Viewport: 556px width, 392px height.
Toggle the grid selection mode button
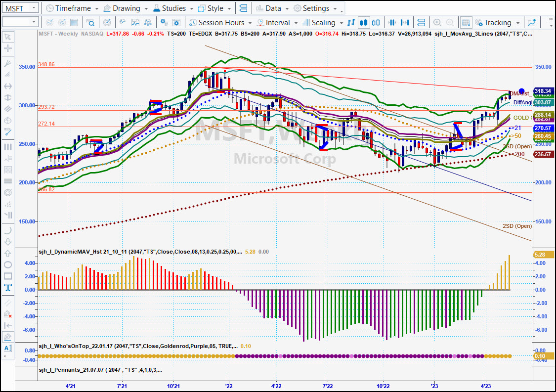click(466, 23)
